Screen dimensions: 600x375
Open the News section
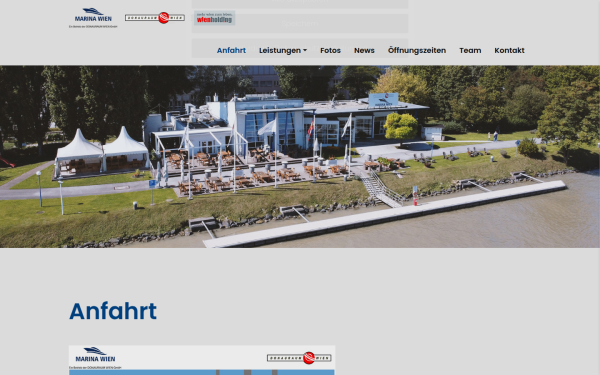(364, 50)
